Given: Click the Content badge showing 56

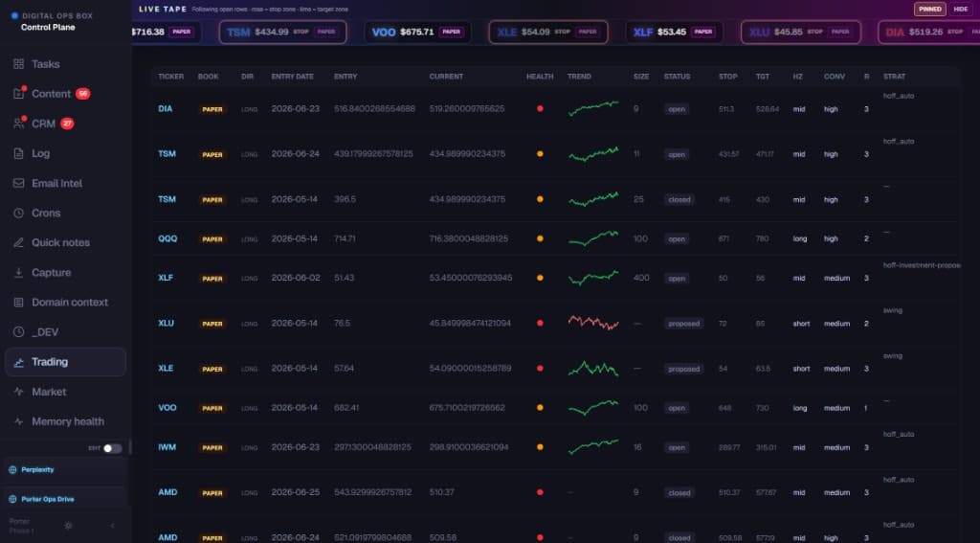Looking at the screenshot, I should click(83, 94).
